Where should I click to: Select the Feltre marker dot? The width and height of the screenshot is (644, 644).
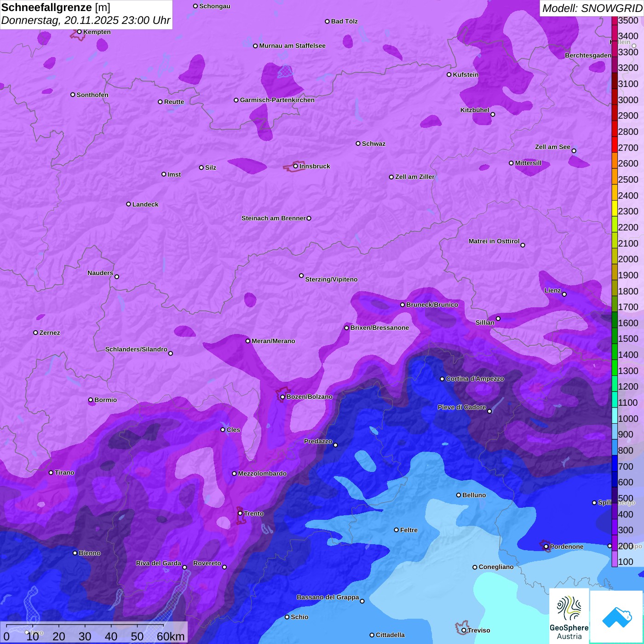pos(397,530)
